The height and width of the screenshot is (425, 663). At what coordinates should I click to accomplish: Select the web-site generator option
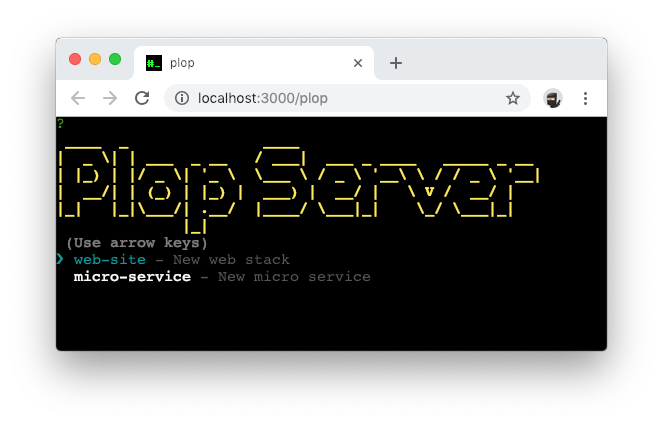(x=110, y=260)
